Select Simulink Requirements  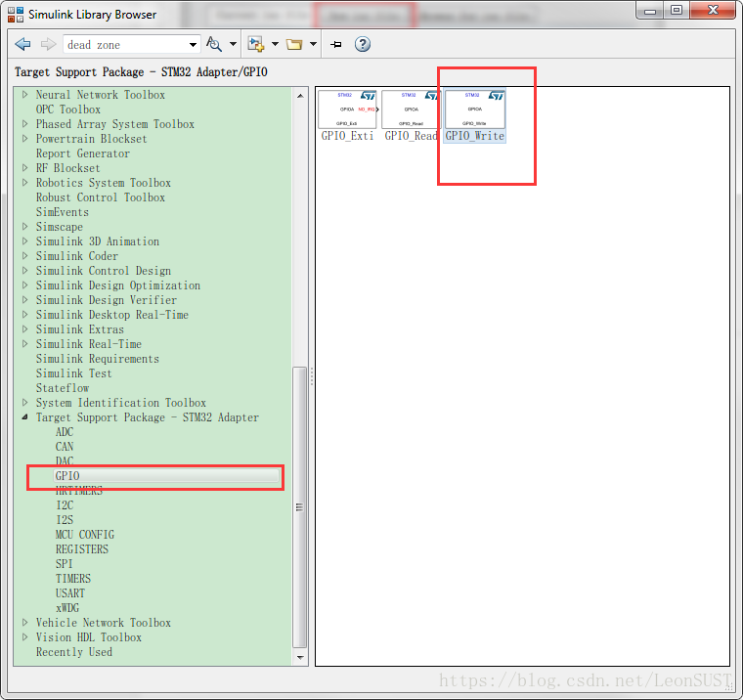click(98, 359)
